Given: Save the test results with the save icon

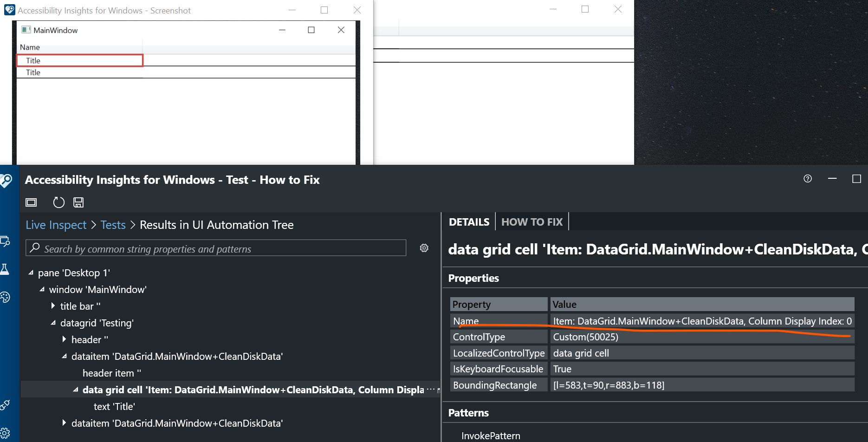Looking at the screenshot, I should (x=78, y=202).
